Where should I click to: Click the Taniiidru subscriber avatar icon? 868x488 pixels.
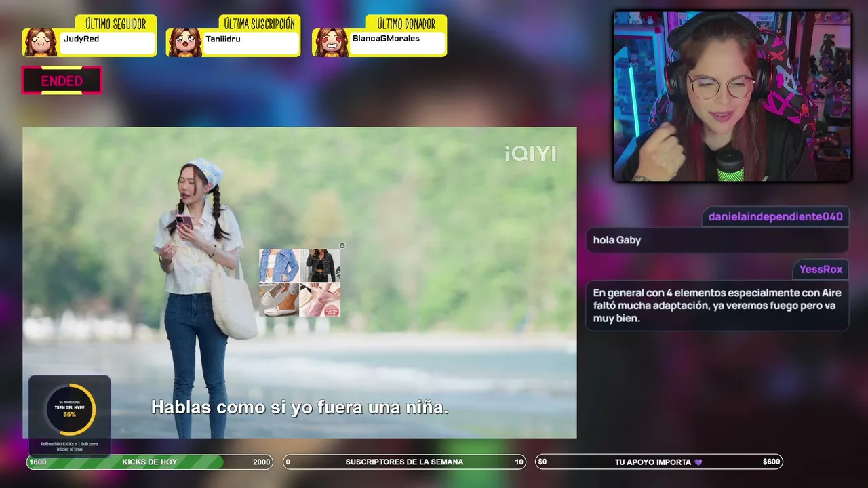pyautogui.click(x=184, y=42)
